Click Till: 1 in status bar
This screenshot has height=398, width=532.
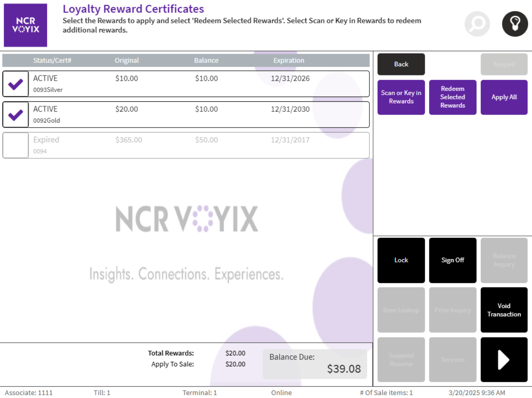tap(102, 393)
